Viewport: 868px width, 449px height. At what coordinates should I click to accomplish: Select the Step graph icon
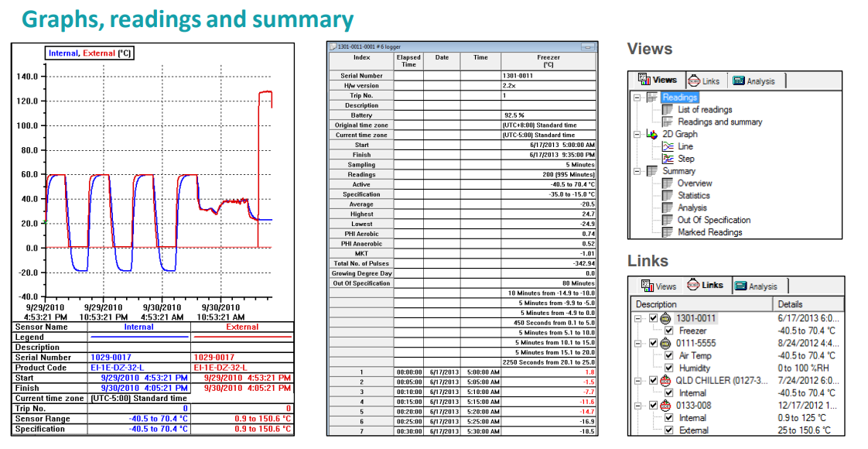pyautogui.click(x=668, y=159)
